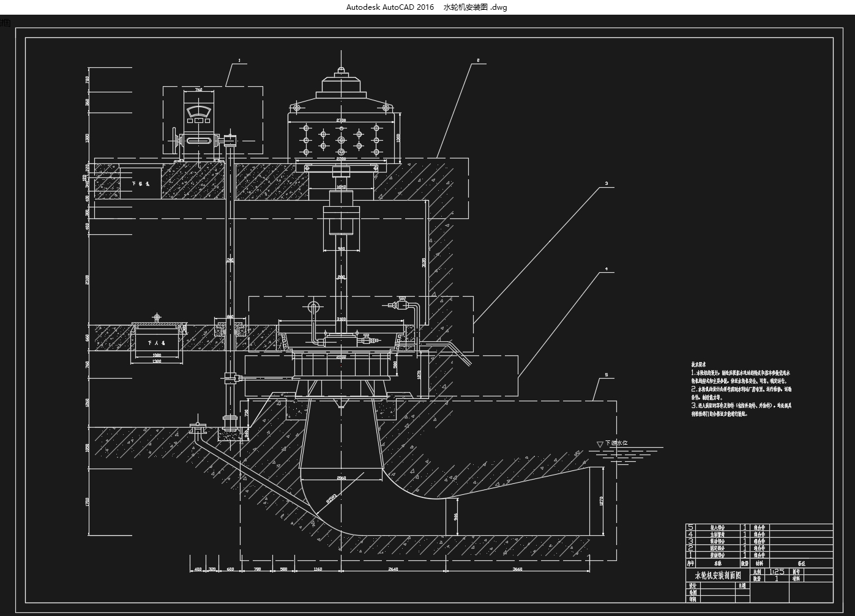
Task: Click leader callout number 4
Action: [606, 269]
